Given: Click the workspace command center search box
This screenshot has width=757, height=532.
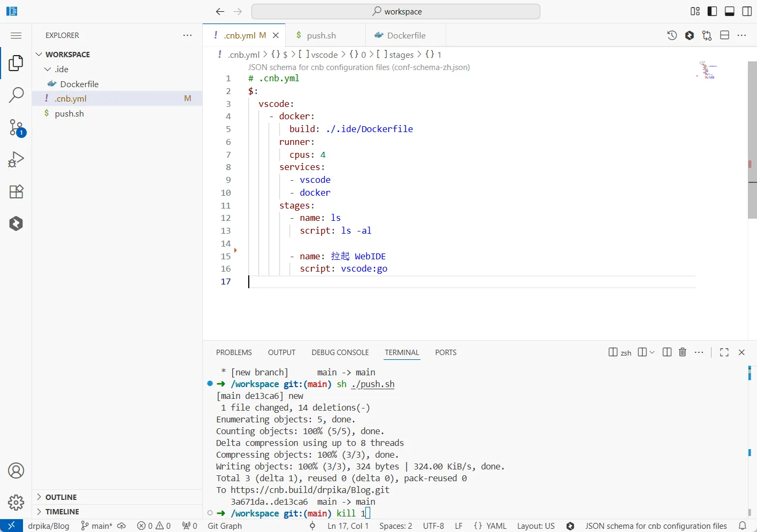Looking at the screenshot, I should coord(396,11).
